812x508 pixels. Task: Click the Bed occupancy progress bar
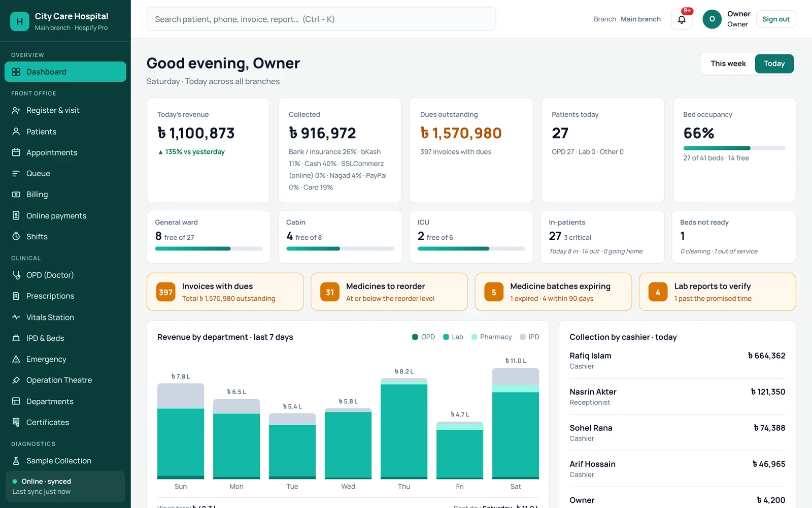point(734,148)
